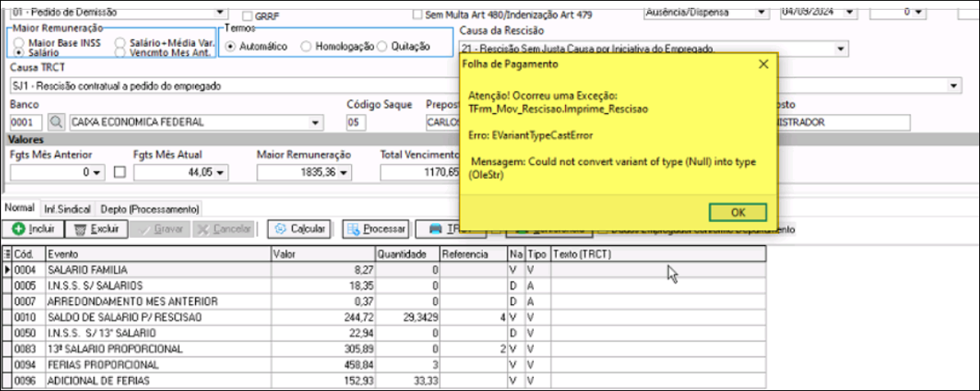Click the Excluir button
Image resolution: width=980 pixels, height=391 pixels.
tap(96, 230)
